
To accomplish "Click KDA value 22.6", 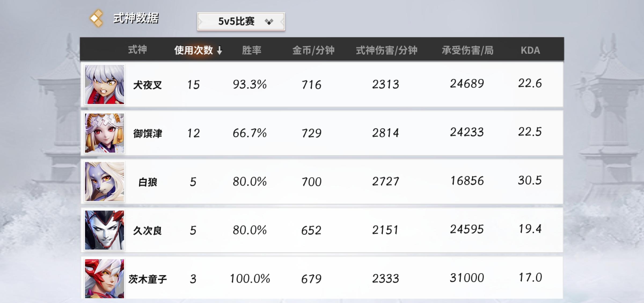I will 530,83.
